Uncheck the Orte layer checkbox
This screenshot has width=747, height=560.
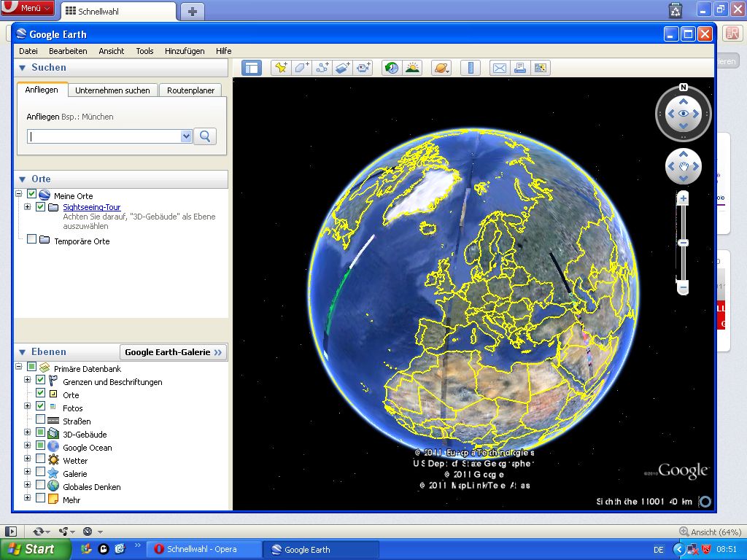click(41, 393)
